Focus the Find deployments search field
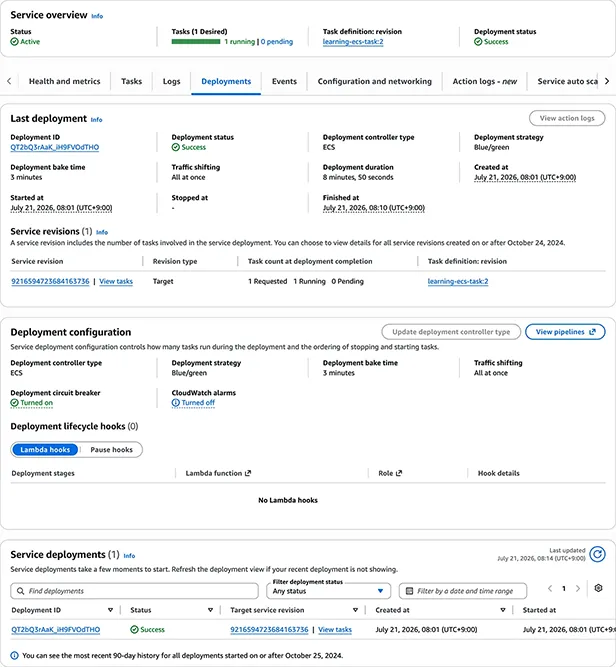The image size is (616, 667). click(x=134, y=591)
